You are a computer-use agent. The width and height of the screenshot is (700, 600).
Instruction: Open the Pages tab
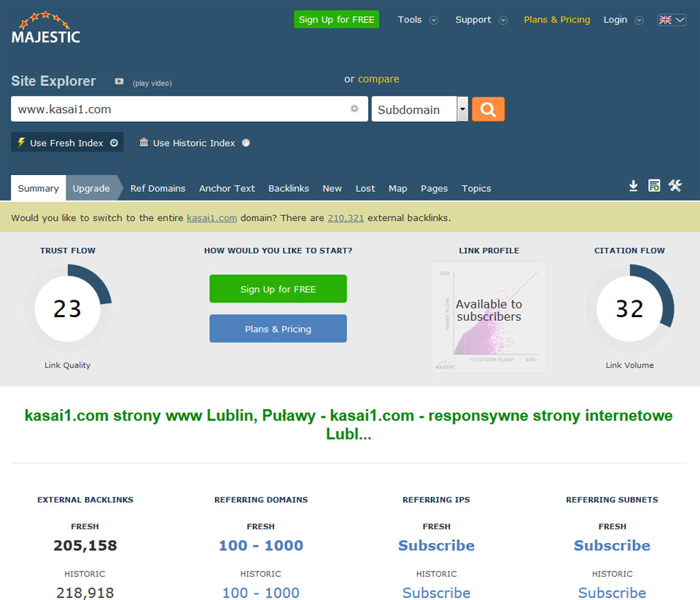[434, 188]
